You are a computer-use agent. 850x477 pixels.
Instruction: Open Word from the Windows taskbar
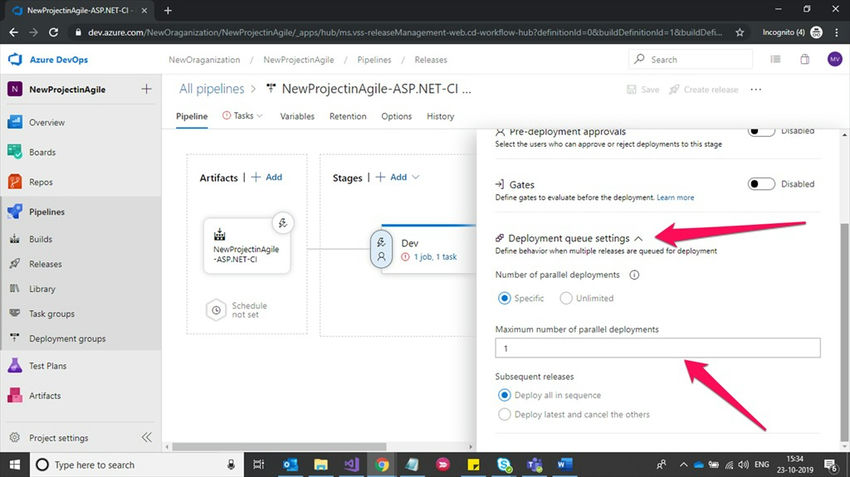point(564,465)
